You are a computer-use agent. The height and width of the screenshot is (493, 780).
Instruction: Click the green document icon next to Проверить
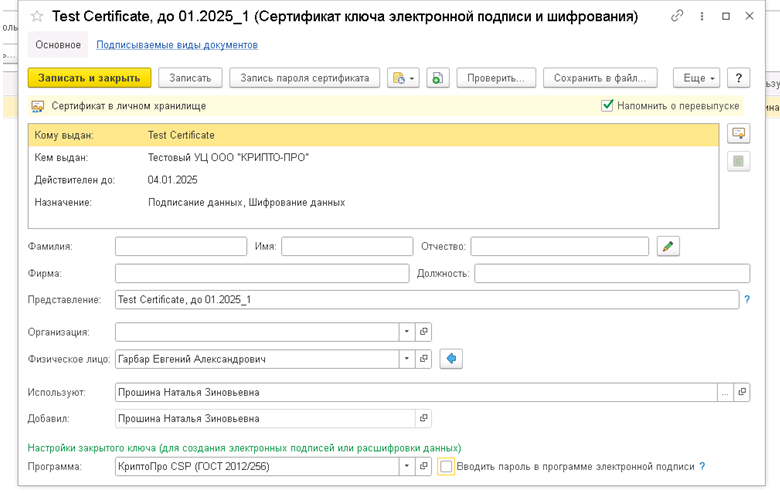437,78
